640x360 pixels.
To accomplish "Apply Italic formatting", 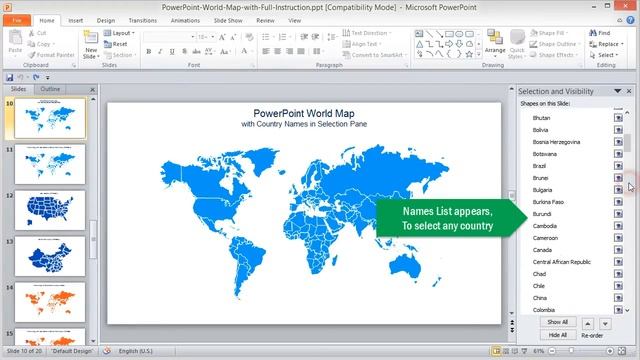I will tap(160, 51).
